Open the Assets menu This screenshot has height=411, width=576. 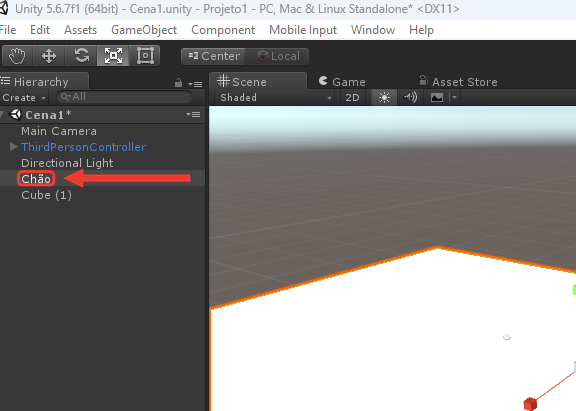coord(80,30)
